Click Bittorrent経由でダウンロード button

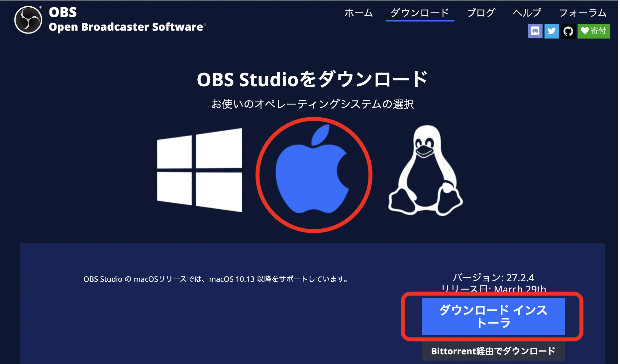click(x=493, y=351)
